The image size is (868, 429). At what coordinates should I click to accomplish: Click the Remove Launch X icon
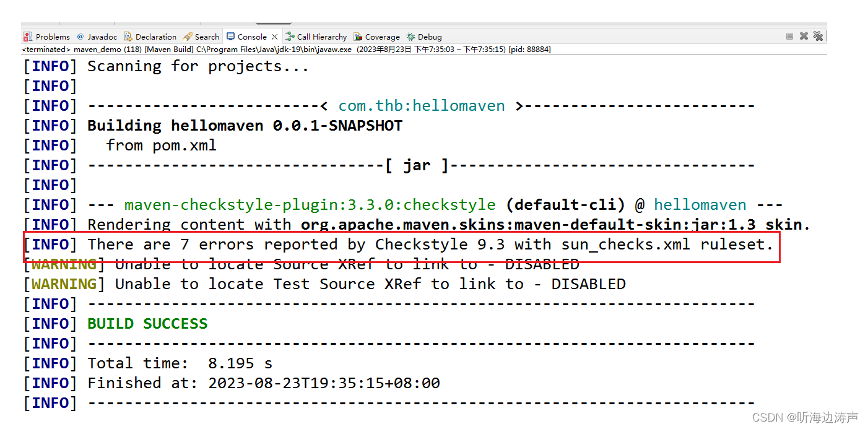pos(804,36)
